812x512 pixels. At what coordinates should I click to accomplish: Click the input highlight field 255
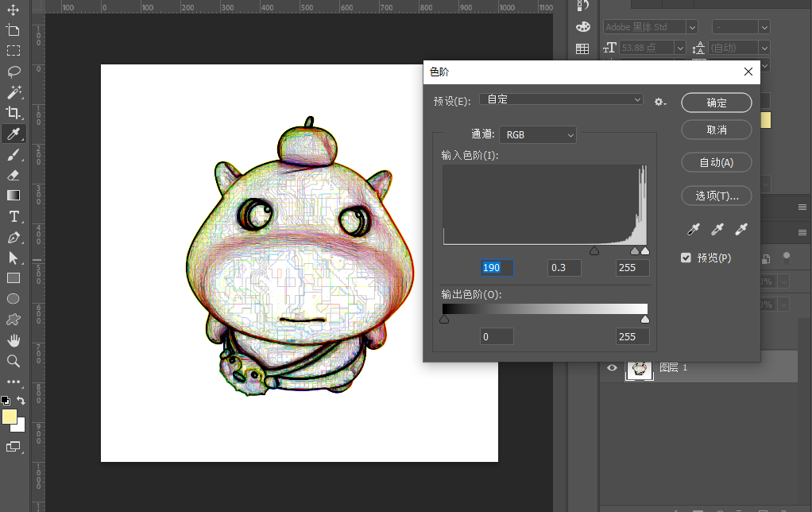click(632, 268)
